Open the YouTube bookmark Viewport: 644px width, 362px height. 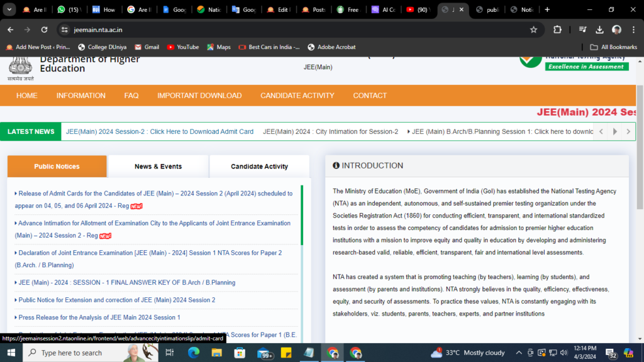click(x=182, y=47)
